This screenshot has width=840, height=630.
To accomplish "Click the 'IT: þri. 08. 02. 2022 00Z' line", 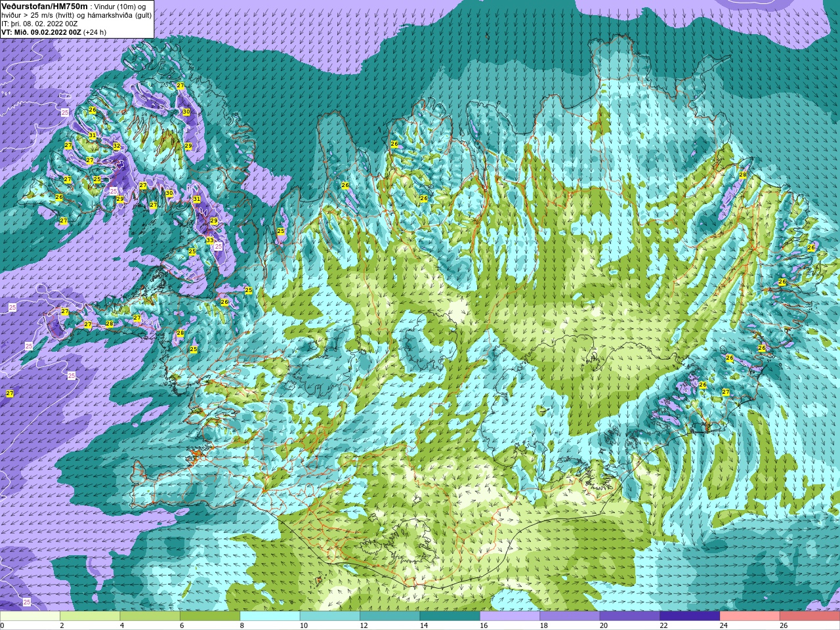I will coord(39,24).
